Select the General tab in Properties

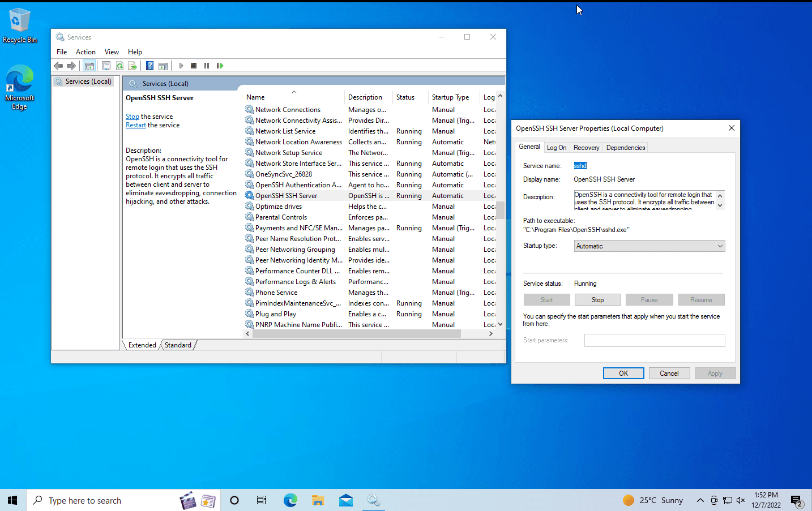pyautogui.click(x=529, y=147)
